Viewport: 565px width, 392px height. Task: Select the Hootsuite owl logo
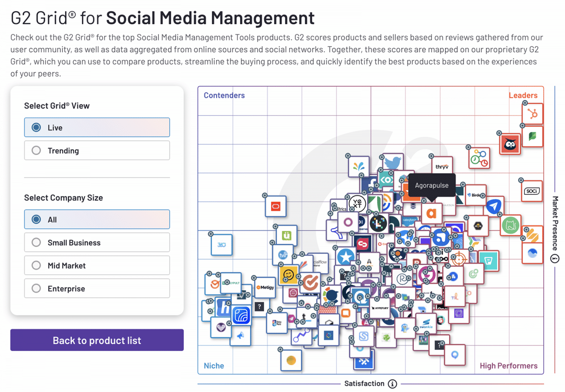coord(510,144)
